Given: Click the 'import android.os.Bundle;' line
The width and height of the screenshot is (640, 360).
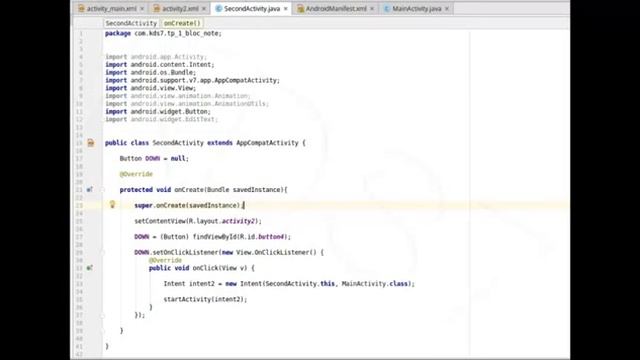Looking at the screenshot, I should [x=151, y=72].
